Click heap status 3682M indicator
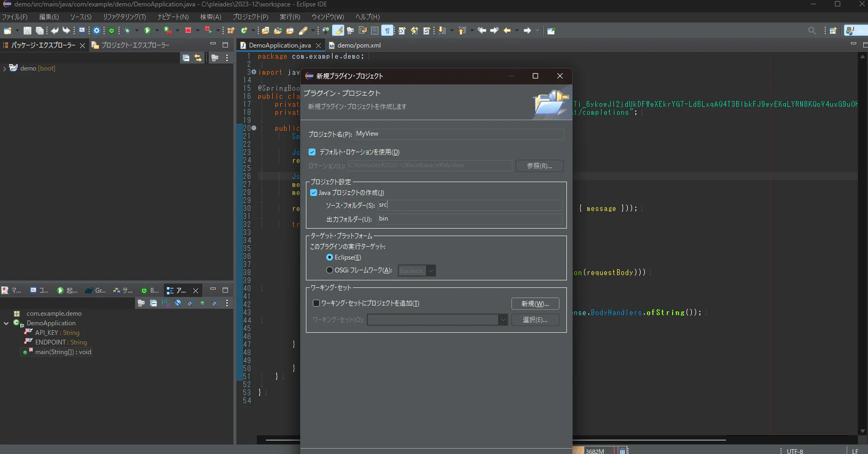The height and width of the screenshot is (454, 868). pos(594,451)
